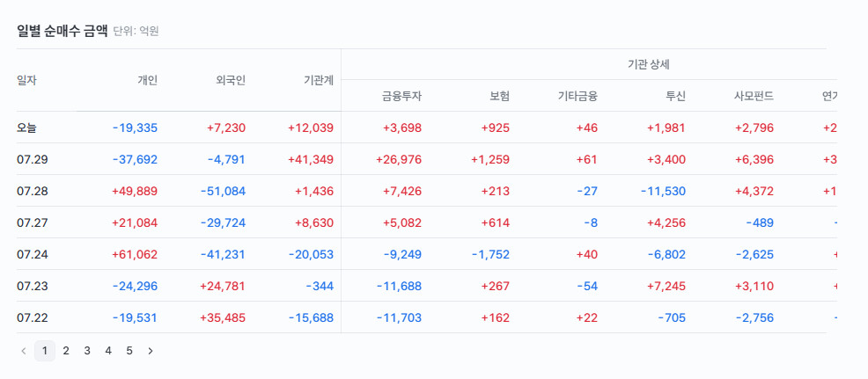Click 07.28 개인 value +49,889
868x379 pixels.
tap(135, 192)
